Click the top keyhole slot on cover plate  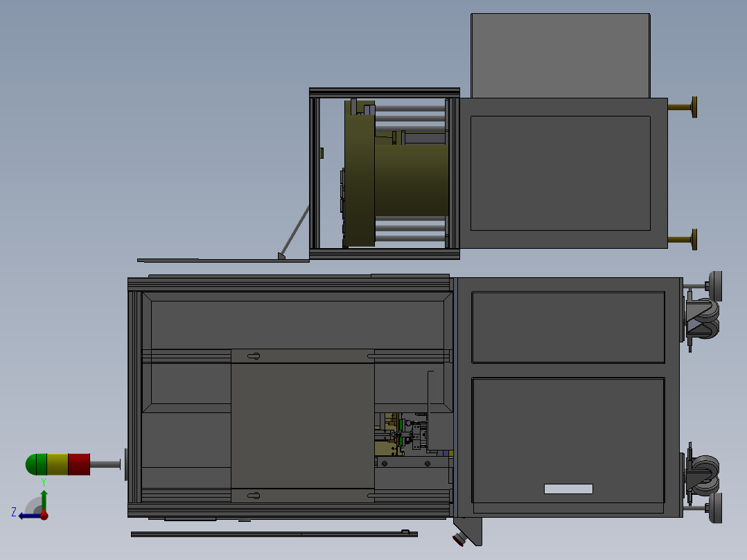[x=254, y=356]
